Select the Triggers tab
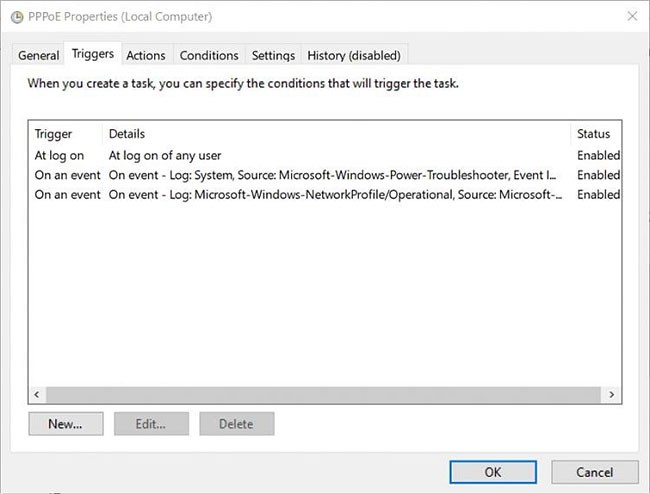Screen dimensions: 650x494 [93, 54]
